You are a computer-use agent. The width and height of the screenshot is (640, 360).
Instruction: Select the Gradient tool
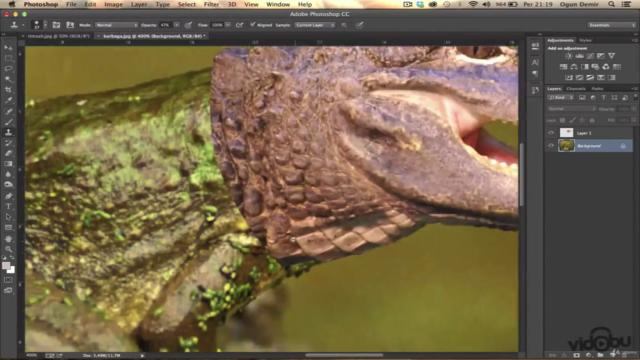[8, 164]
